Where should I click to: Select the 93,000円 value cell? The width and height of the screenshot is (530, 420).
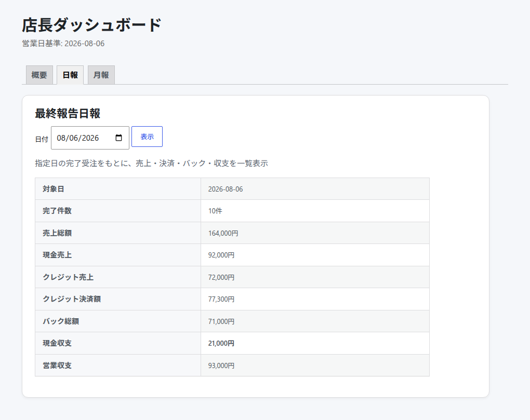(315, 365)
